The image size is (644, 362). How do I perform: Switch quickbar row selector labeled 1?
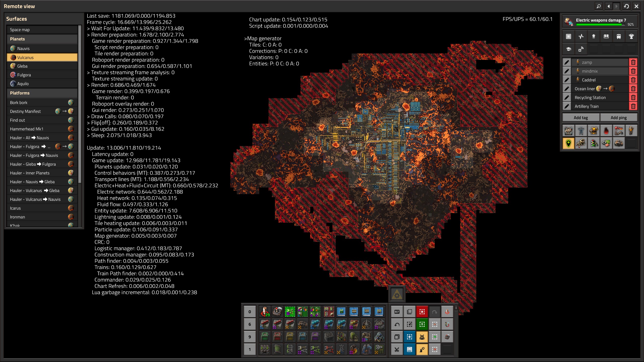coord(250,349)
